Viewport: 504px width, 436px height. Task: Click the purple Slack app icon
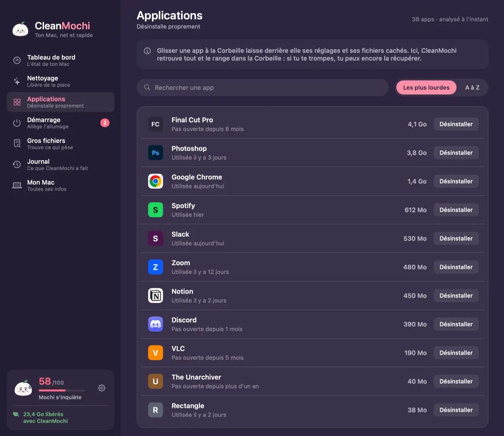tap(155, 238)
